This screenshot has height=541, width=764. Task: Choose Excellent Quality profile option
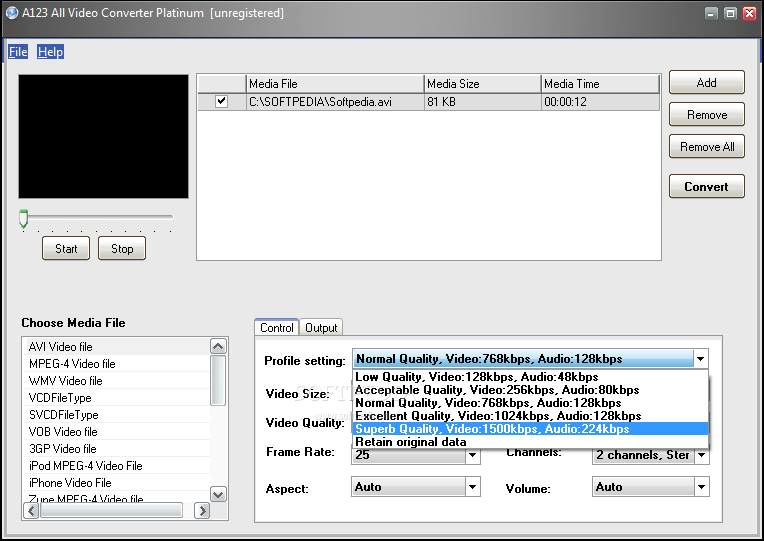coord(530,416)
